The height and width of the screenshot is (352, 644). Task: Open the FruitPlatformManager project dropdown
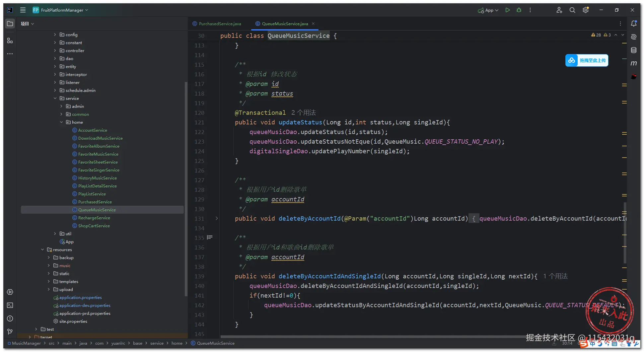click(x=61, y=10)
